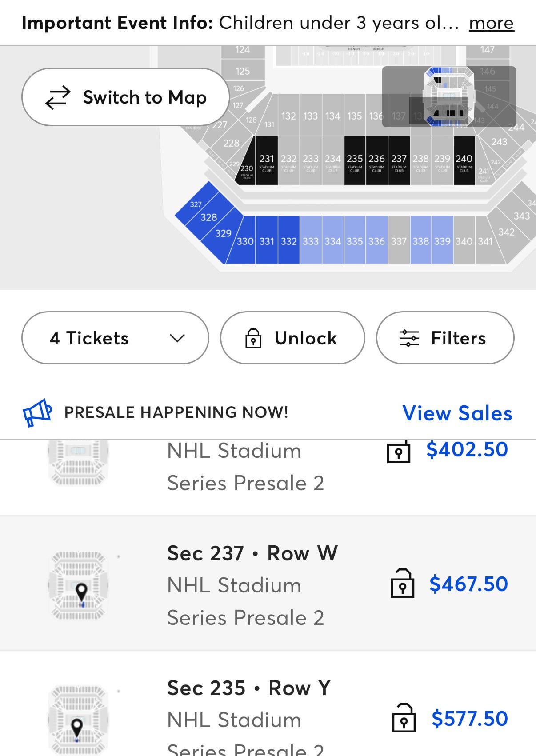Image resolution: width=536 pixels, height=756 pixels.
Task: Open the 4 Tickets quantity dropdown
Action: point(115,338)
